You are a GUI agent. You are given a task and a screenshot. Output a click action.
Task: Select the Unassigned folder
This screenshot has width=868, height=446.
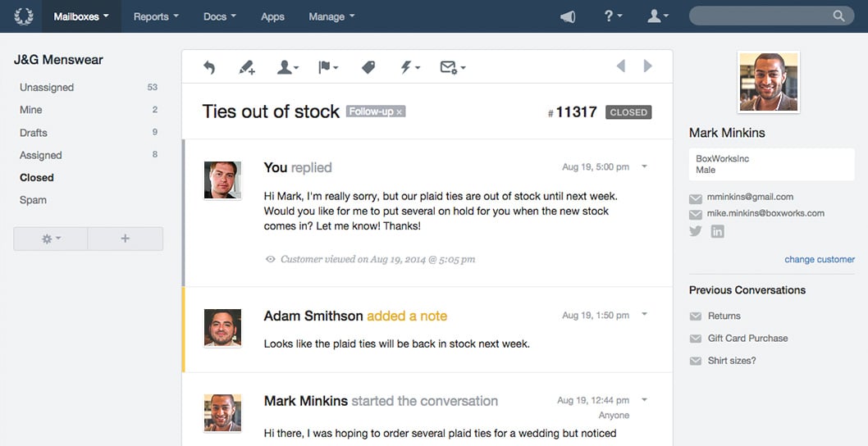pos(89,88)
